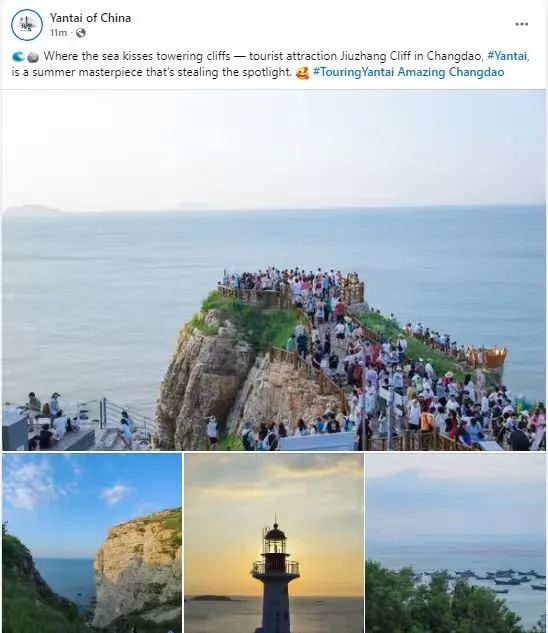The image size is (548, 633).
Task: Open the large crowded clifftop photo
Action: (274, 270)
